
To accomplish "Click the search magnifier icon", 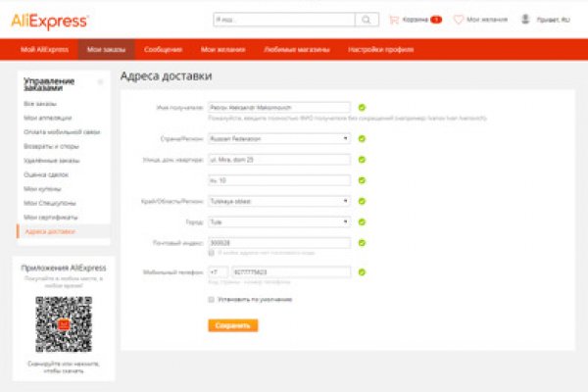I will (367, 19).
